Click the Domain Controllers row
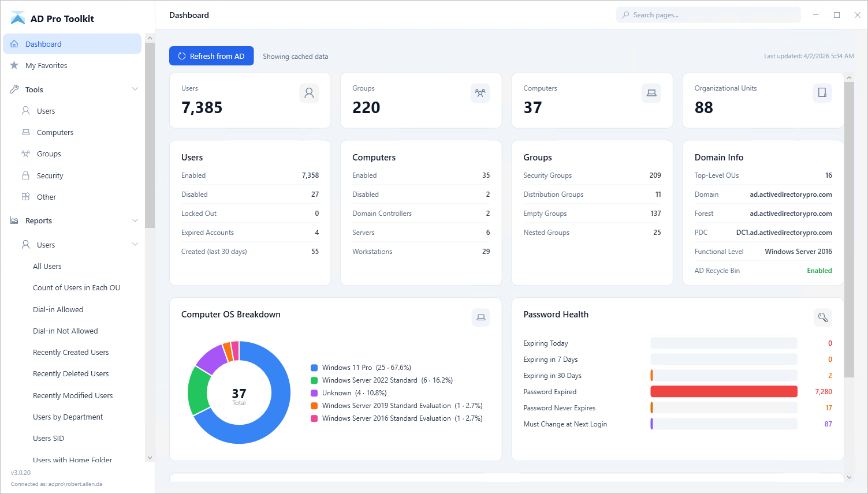The height and width of the screenshot is (494, 868). (421, 214)
